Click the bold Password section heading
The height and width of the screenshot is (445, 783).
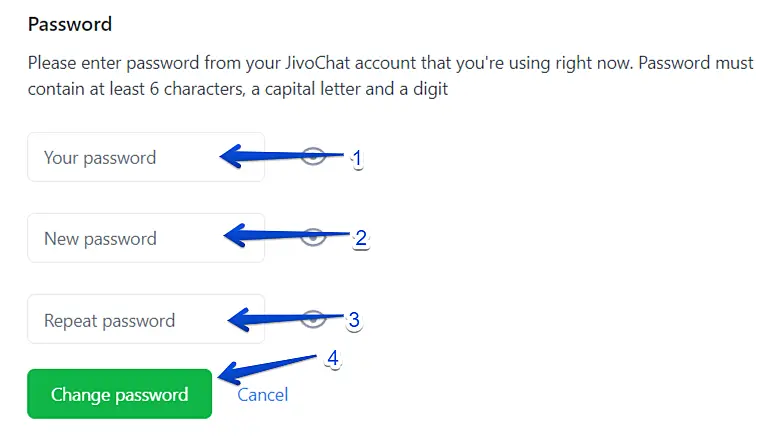tap(70, 24)
